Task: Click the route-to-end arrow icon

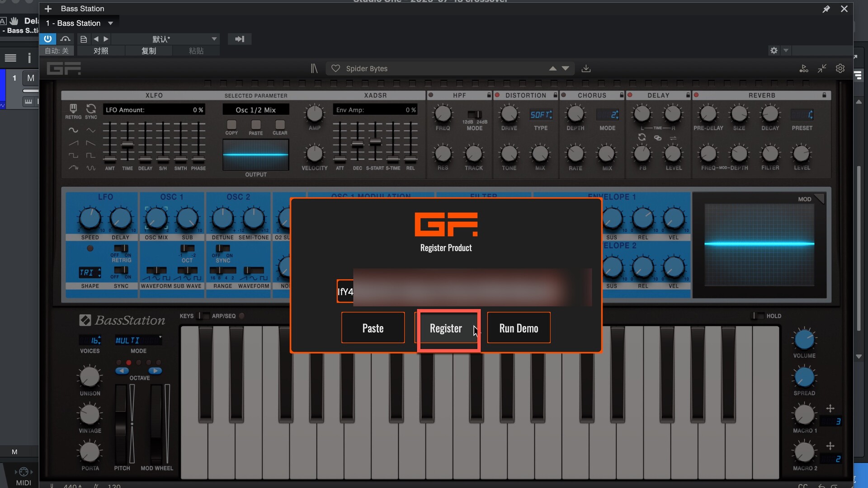Action: [240, 39]
